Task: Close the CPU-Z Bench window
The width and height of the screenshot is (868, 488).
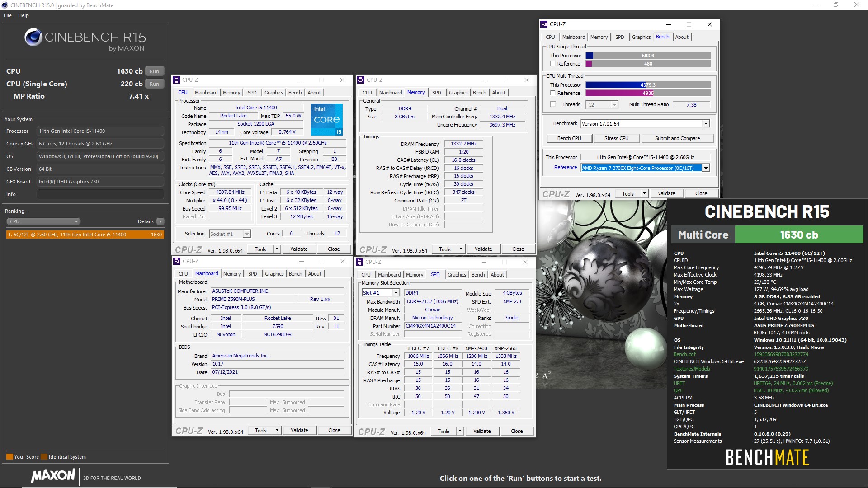Action: click(709, 24)
